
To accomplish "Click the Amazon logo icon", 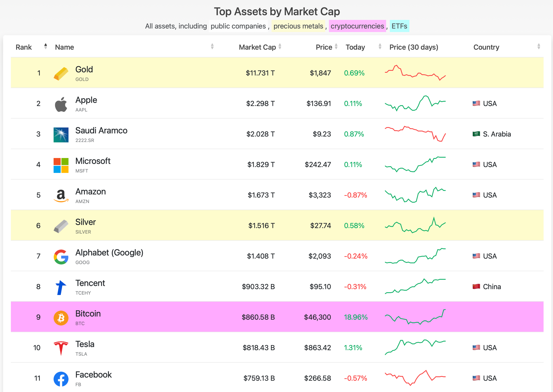I will (61, 196).
